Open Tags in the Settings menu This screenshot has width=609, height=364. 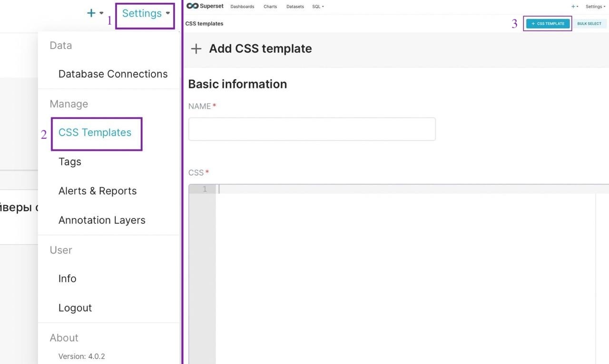[70, 162]
